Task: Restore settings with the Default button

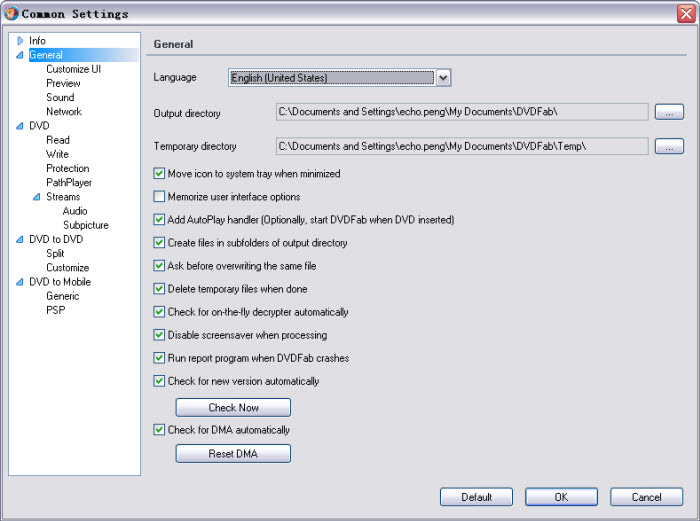Action: coord(476,497)
